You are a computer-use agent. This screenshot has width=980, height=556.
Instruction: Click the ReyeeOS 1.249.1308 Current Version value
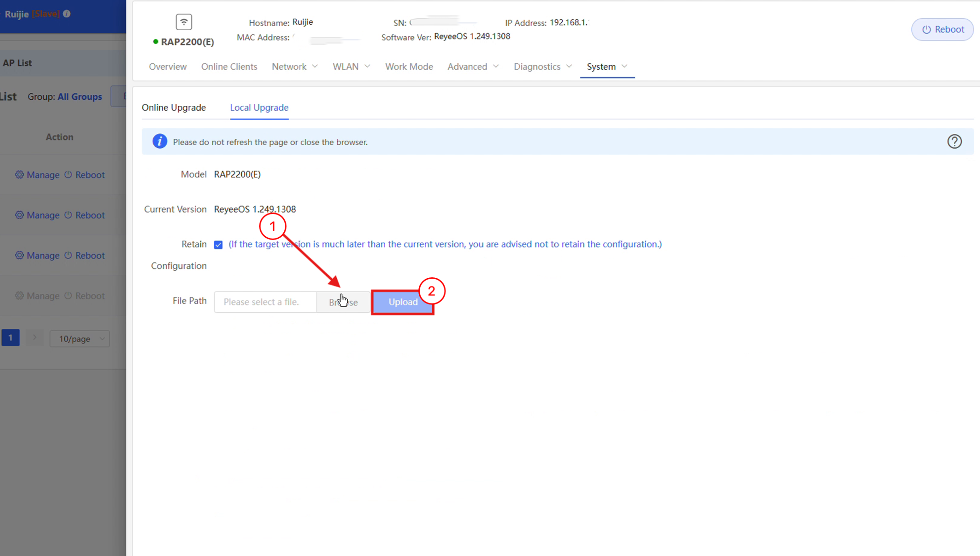(x=255, y=209)
